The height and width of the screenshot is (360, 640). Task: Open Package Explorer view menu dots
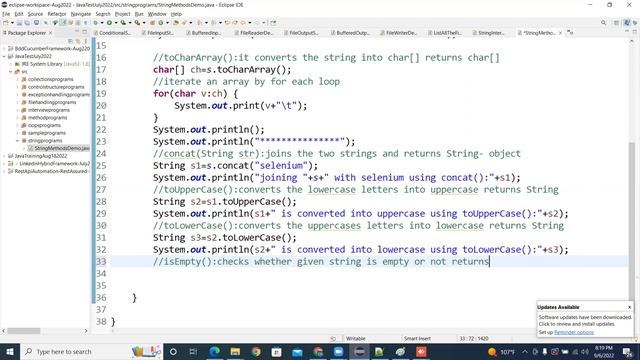click(86, 41)
